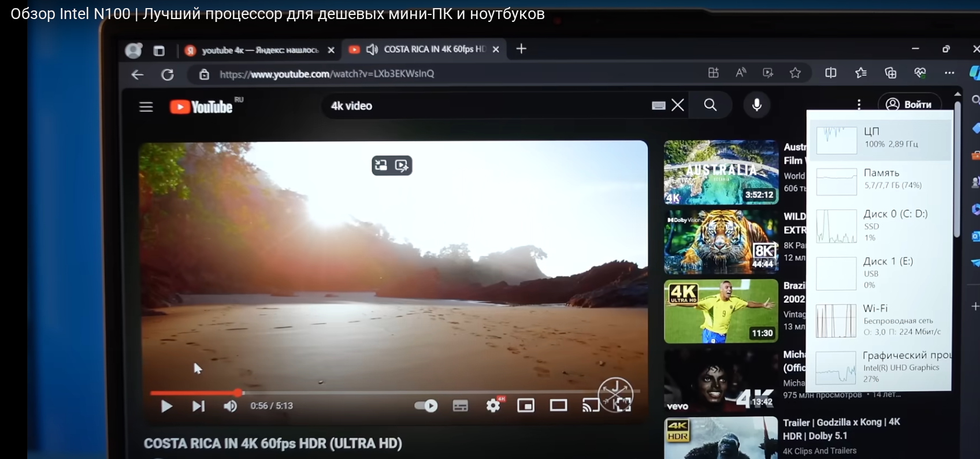Viewport: 980px width, 459px height.
Task: Open the YouTube settings three-dot menu
Action: pyautogui.click(x=859, y=105)
